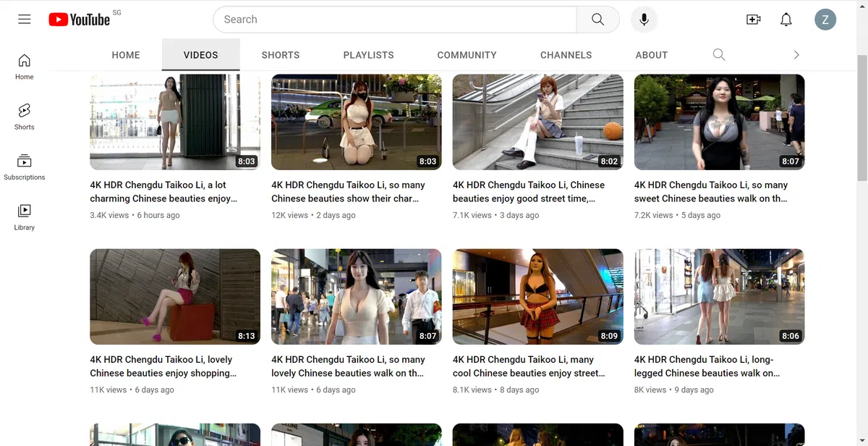The width and height of the screenshot is (868, 446).
Task: Select the Home icon in the sidebar
Action: coord(24,65)
